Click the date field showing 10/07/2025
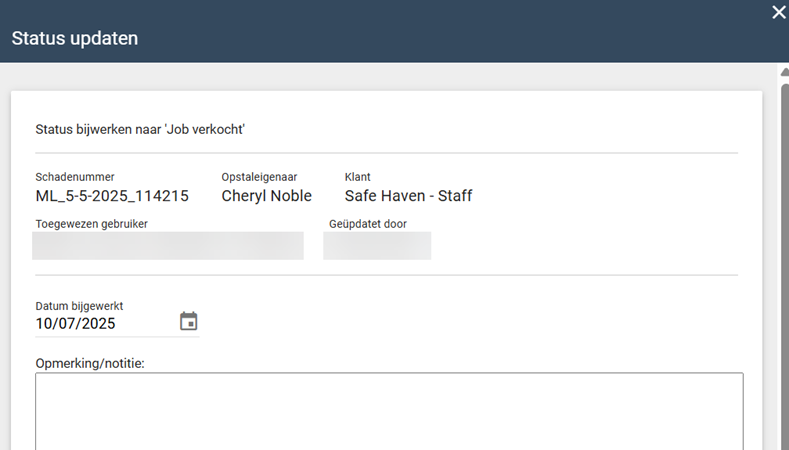 coord(100,323)
